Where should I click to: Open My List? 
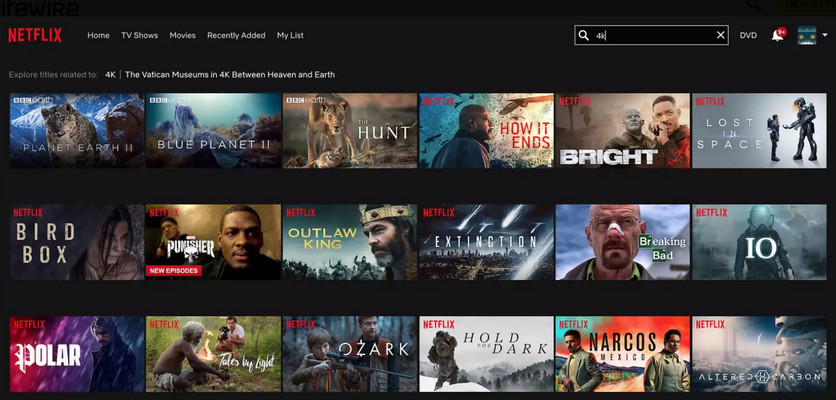[290, 35]
